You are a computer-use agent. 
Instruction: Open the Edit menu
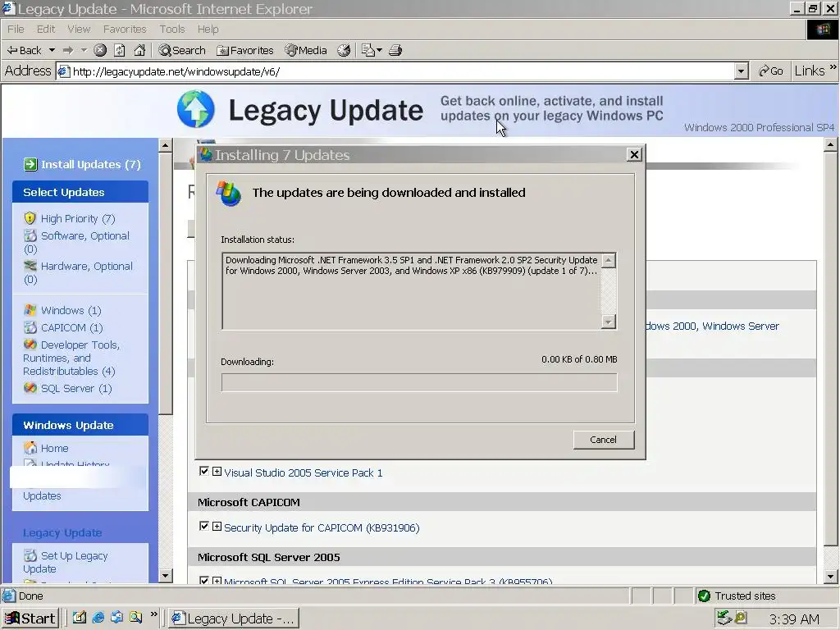(46, 29)
